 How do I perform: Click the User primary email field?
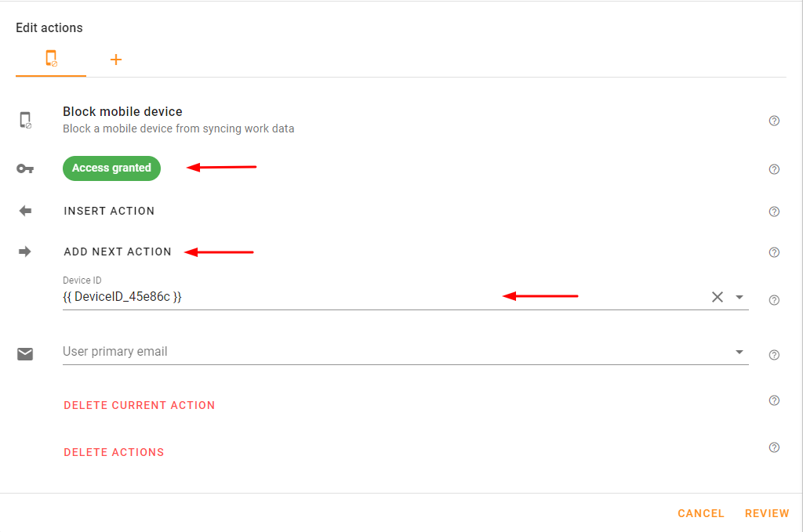(x=405, y=352)
